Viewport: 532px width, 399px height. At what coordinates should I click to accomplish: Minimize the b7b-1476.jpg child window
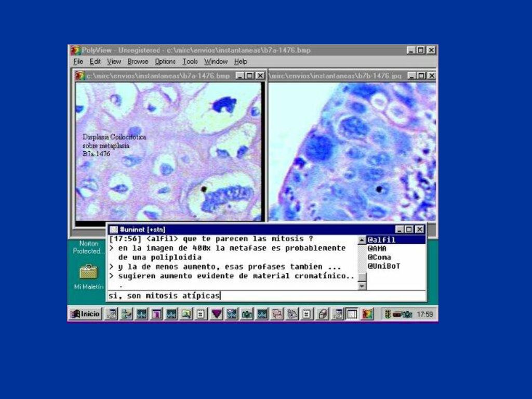(x=411, y=76)
